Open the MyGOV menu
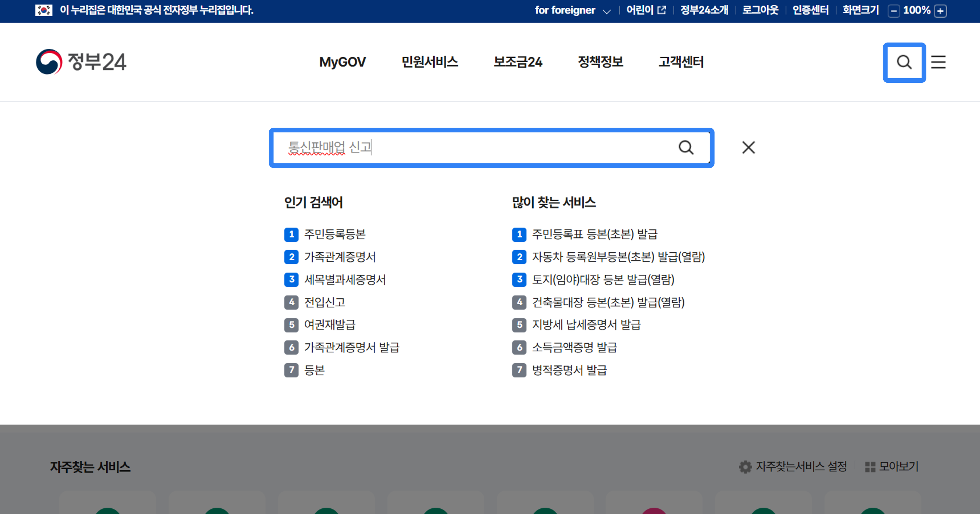 coord(342,62)
